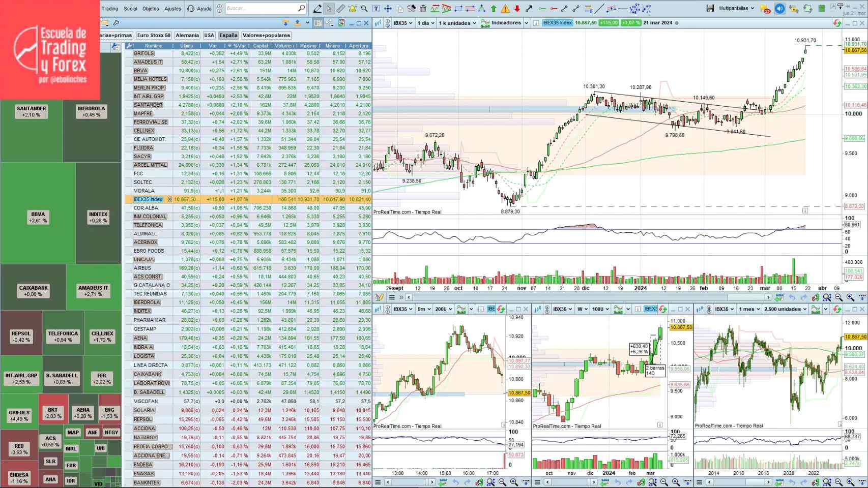Sort list by the Volumen column header

point(284,46)
